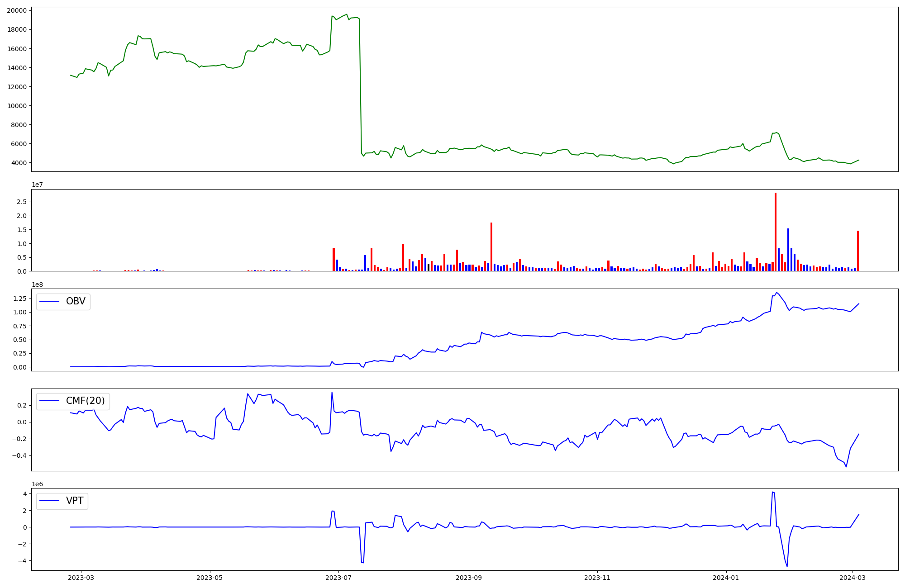Click the 2023-03 x-axis date label
Image resolution: width=905 pixels, height=588 pixels.
pos(81,578)
